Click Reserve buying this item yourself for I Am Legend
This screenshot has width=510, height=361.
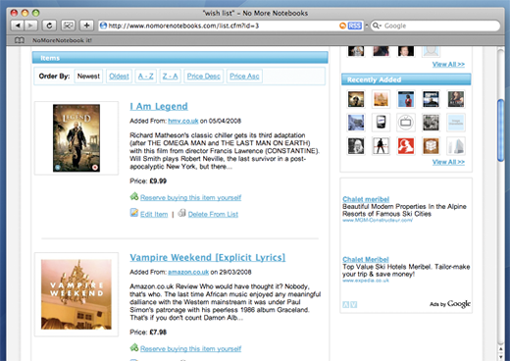190,198
